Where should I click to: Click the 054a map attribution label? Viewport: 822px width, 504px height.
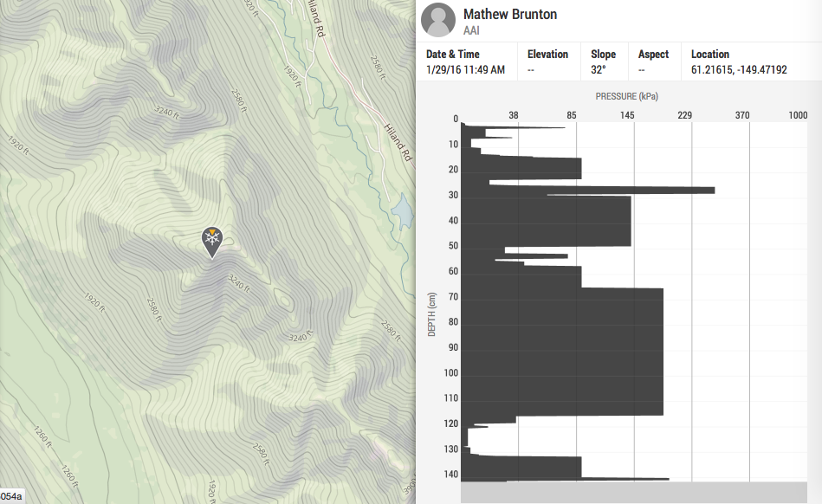pyautogui.click(x=11, y=497)
